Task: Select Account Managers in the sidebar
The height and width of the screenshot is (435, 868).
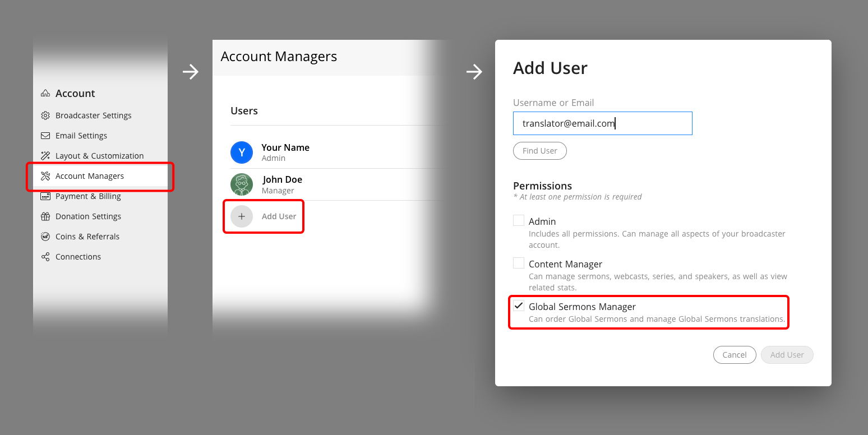Action: (90, 175)
